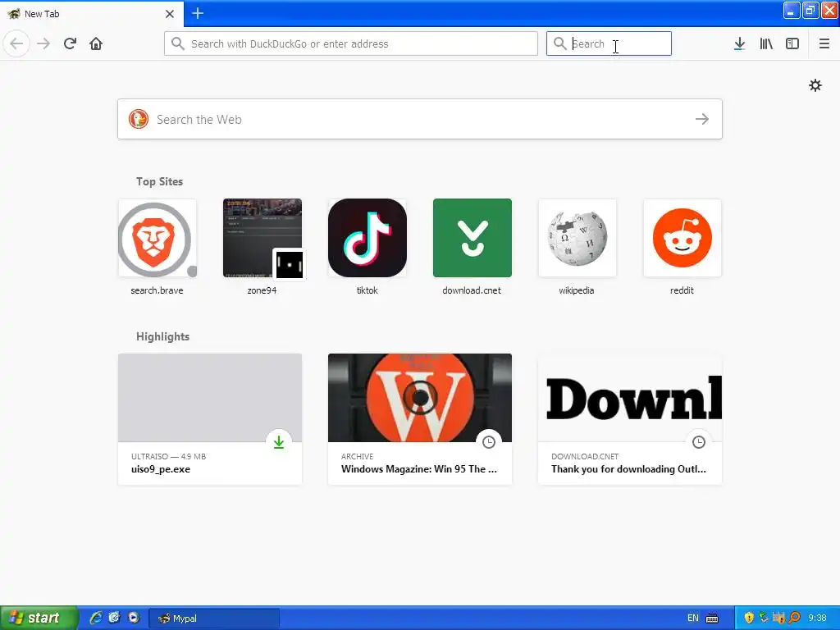This screenshot has width=840, height=630.
Task: Click the second quick launch icon
Action: pyautogui.click(x=114, y=618)
